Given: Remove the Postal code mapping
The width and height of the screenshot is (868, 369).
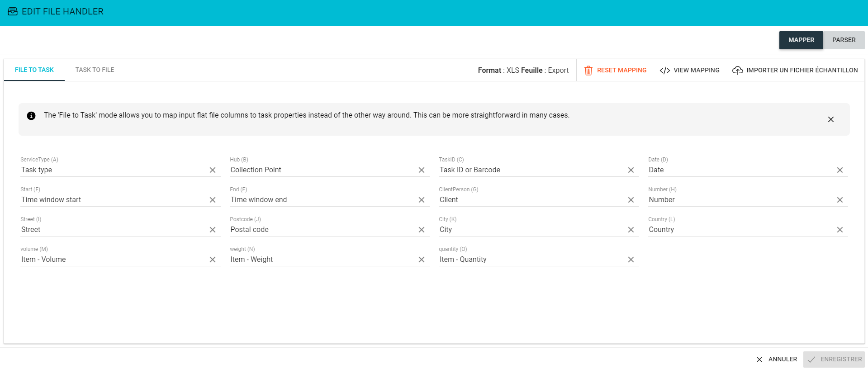Looking at the screenshot, I should pos(421,230).
